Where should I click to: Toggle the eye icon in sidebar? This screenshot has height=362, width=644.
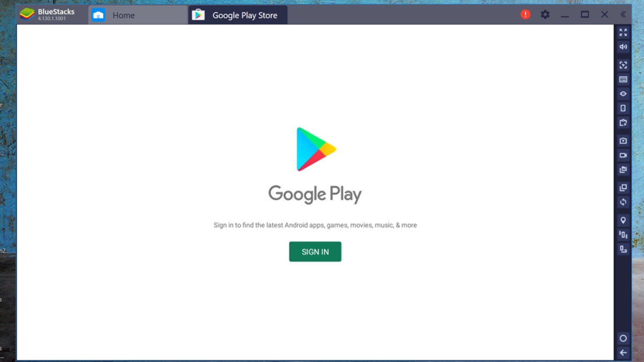pyautogui.click(x=623, y=94)
